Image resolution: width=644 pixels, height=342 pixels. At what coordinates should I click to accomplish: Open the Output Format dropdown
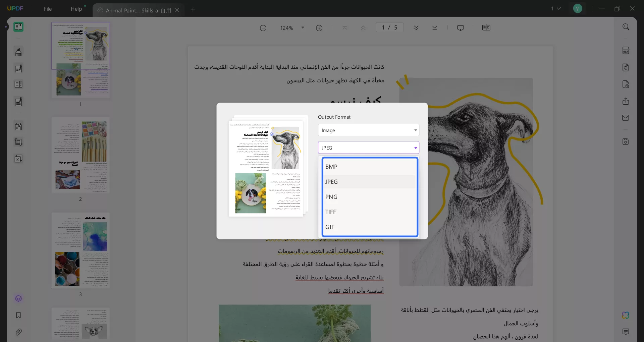[x=368, y=130]
